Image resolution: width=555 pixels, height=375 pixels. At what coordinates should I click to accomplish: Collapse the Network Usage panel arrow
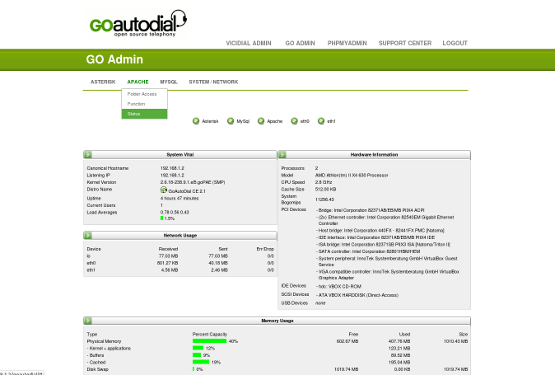pos(88,235)
